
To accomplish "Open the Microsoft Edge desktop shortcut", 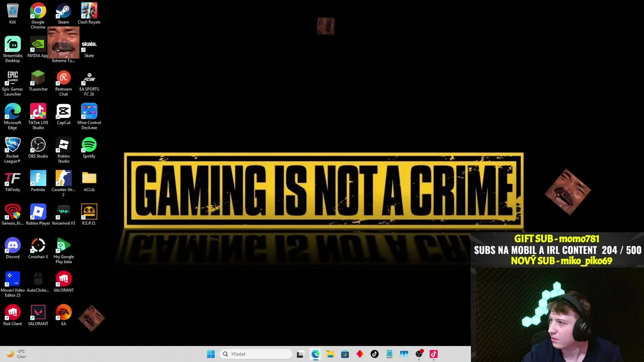I will (13, 117).
